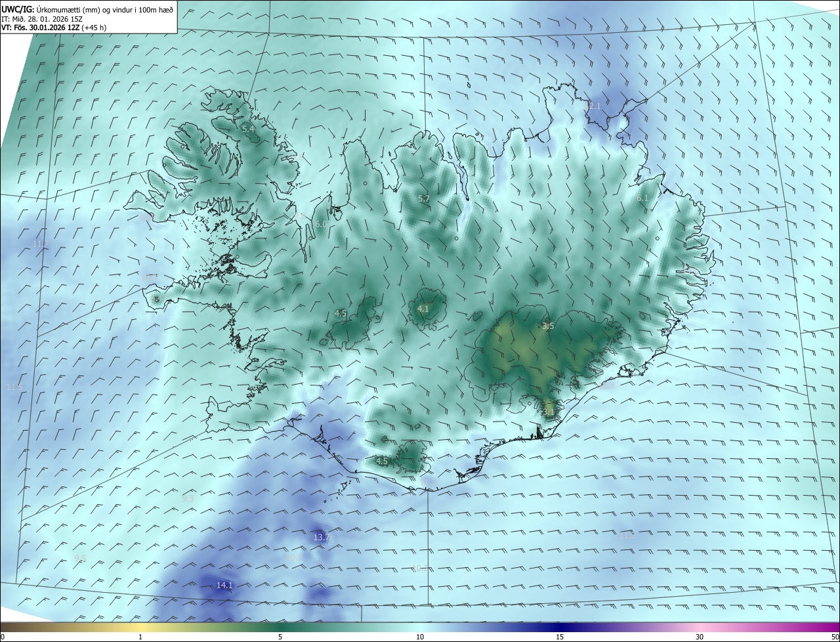Screen dimensions: 840x642
Task: Click the 14.1 value offshore
Action: pos(225,586)
